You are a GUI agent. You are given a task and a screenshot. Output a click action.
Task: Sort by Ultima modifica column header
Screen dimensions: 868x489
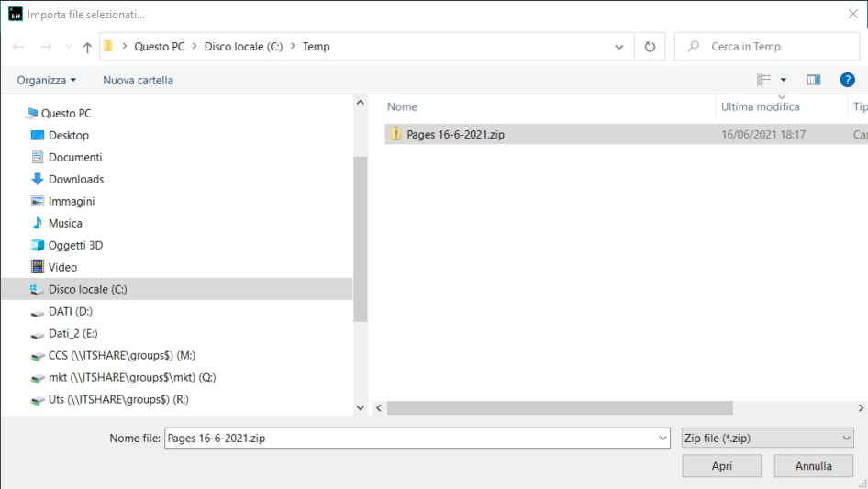(x=760, y=106)
